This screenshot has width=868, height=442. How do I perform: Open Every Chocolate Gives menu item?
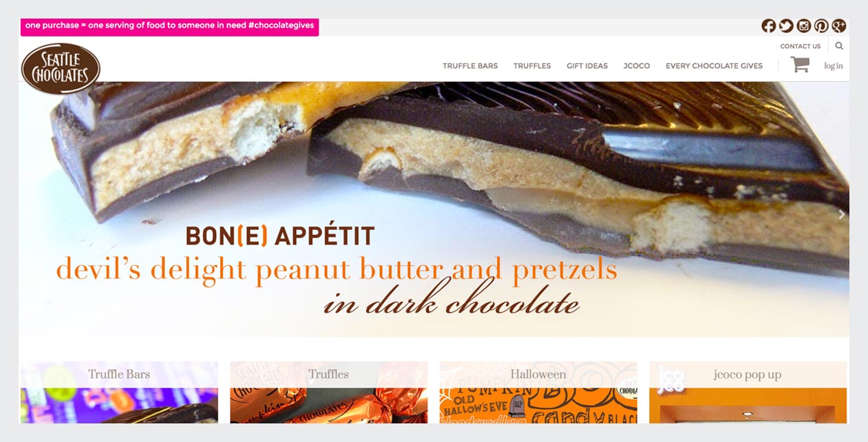pos(714,66)
